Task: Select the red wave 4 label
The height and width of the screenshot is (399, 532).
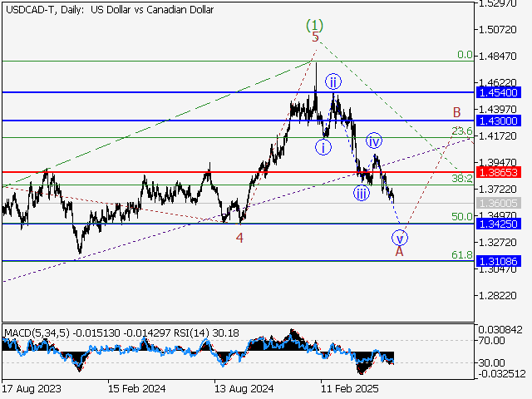Action: tap(239, 238)
